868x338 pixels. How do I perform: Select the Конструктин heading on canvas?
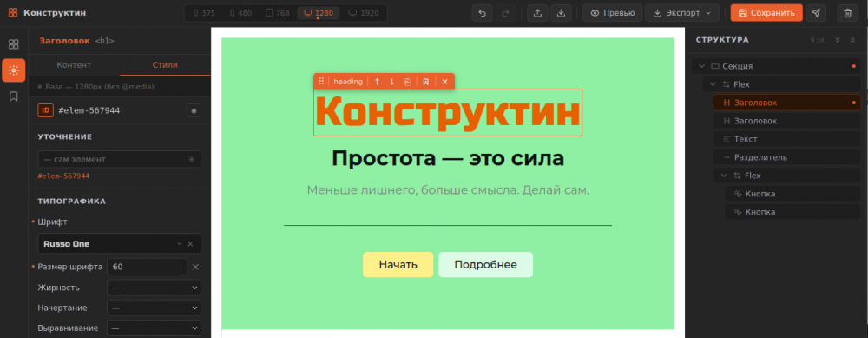[448, 112]
